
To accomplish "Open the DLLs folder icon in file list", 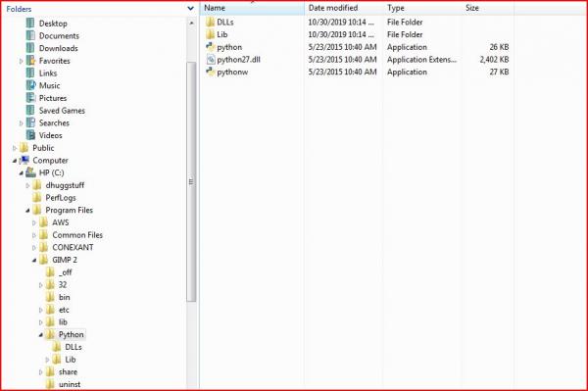I will [x=210, y=22].
